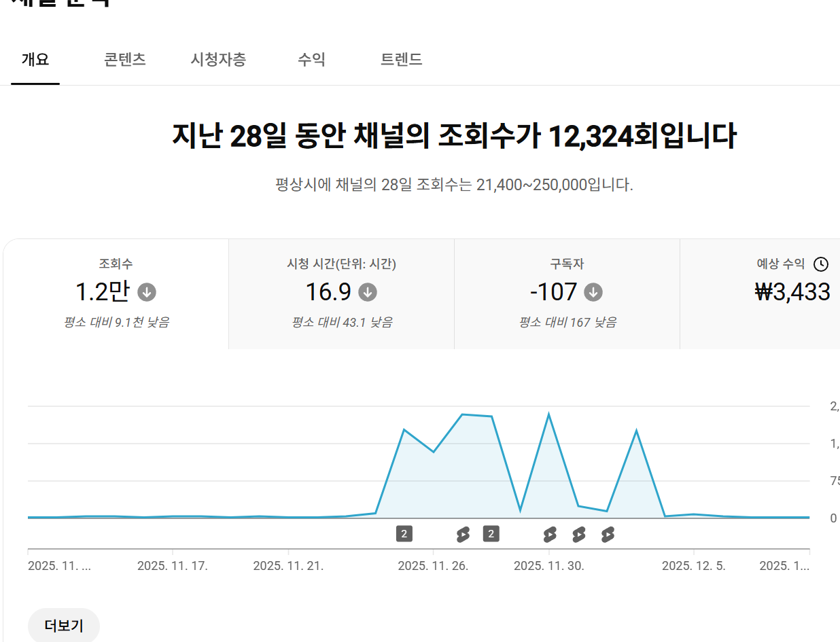This screenshot has height=642, width=840.
Task: Click the 더보기 button below the chart
Action: tap(64, 626)
